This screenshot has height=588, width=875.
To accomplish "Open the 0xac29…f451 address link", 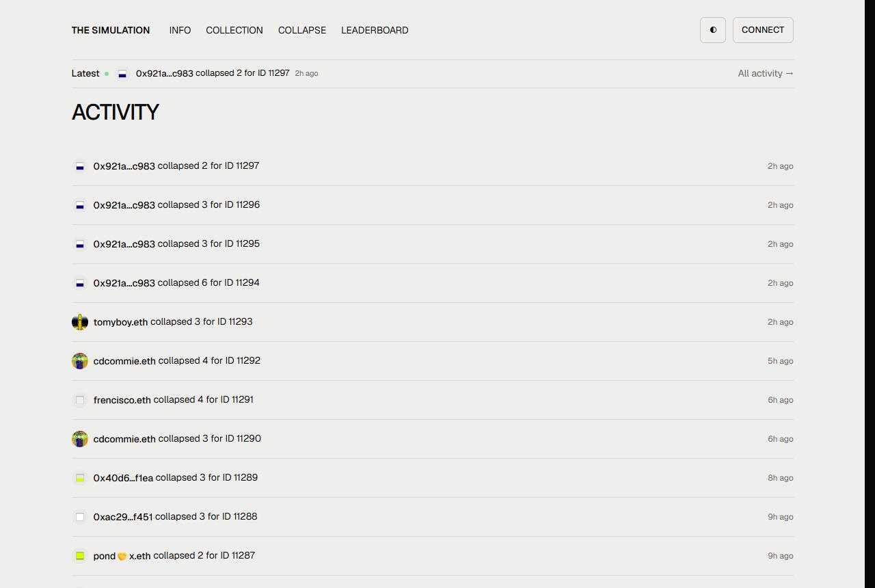I will click(x=123, y=517).
